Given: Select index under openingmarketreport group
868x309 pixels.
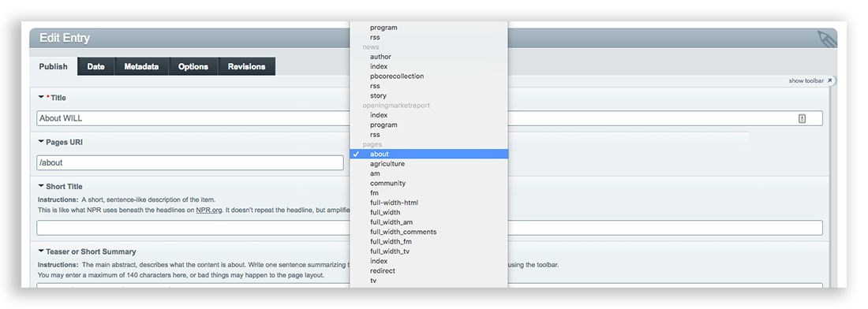Looking at the screenshot, I should [x=429, y=115].
